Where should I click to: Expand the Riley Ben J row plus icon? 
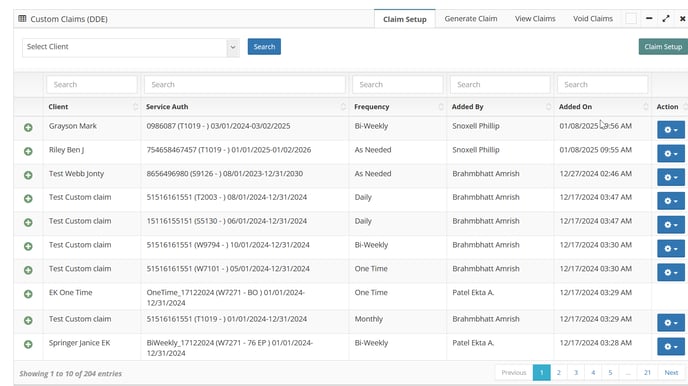(x=28, y=151)
